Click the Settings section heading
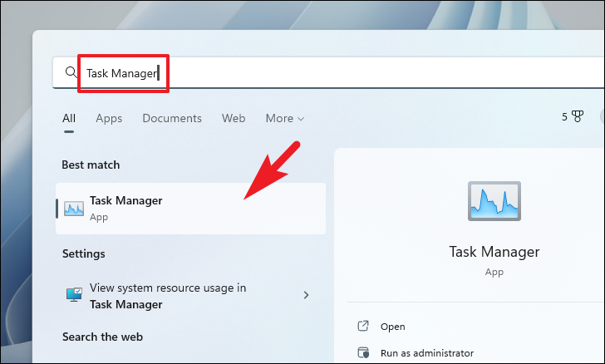This screenshot has width=605, height=364. (84, 253)
